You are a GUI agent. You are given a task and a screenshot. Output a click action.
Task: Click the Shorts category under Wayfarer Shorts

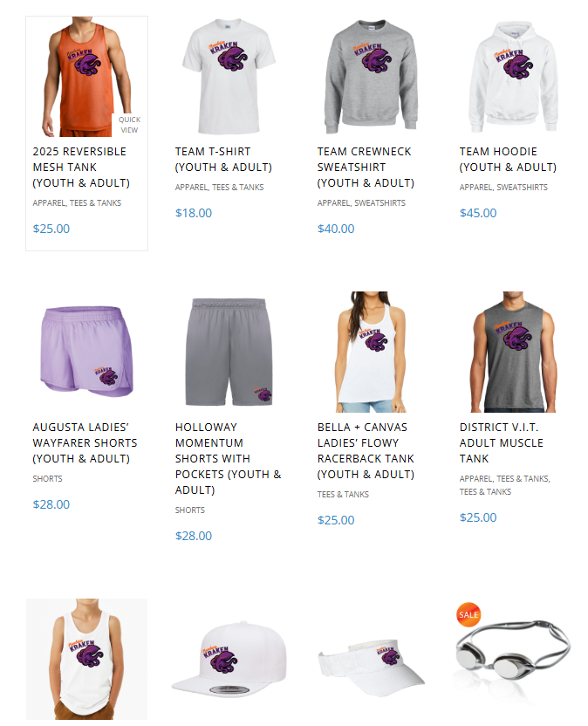click(47, 478)
